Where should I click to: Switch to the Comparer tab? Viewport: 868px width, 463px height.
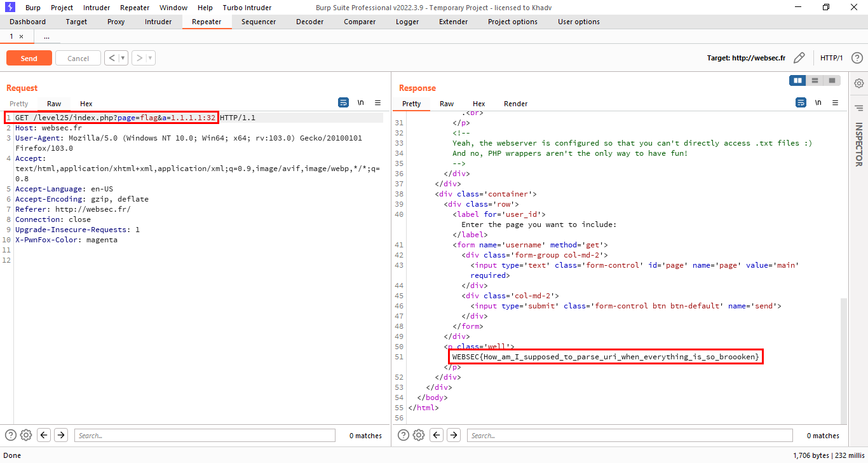point(360,22)
